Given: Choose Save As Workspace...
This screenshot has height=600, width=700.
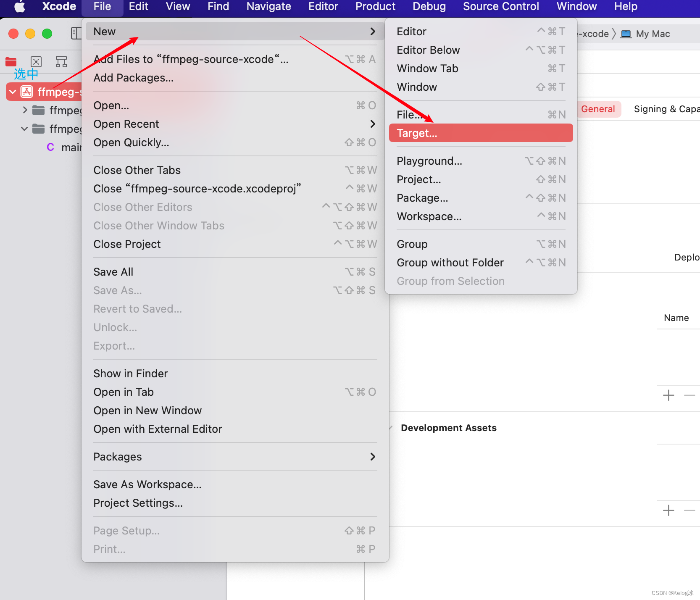Looking at the screenshot, I should tap(235, 484).
